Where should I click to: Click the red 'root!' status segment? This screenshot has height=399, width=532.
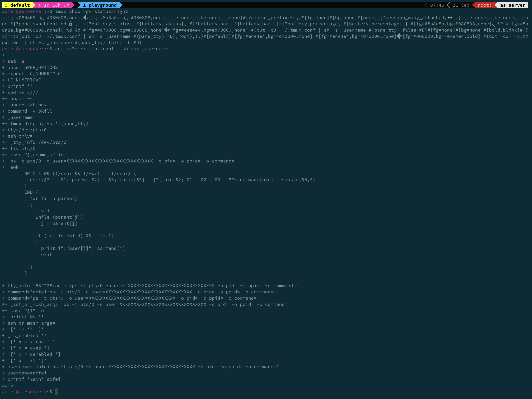pyautogui.click(x=484, y=5)
